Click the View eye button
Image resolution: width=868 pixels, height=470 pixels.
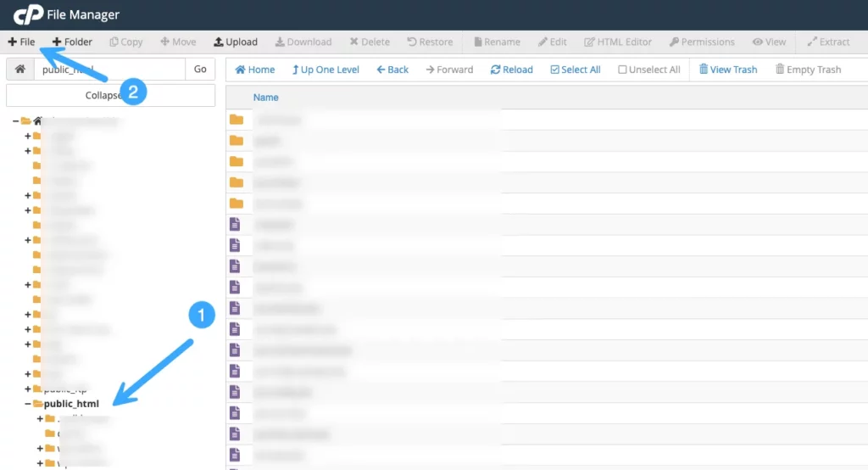click(770, 42)
